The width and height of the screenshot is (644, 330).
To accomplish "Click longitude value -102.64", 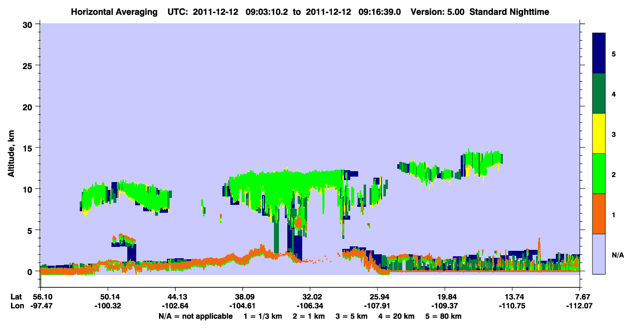I will pyautogui.click(x=175, y=306).
